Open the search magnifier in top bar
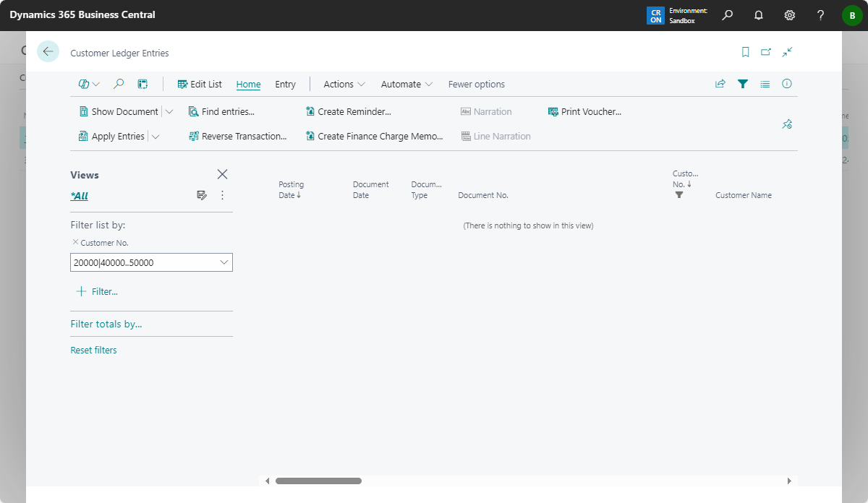This screenshot has height=503, width=868. click(x=728, y=15)
